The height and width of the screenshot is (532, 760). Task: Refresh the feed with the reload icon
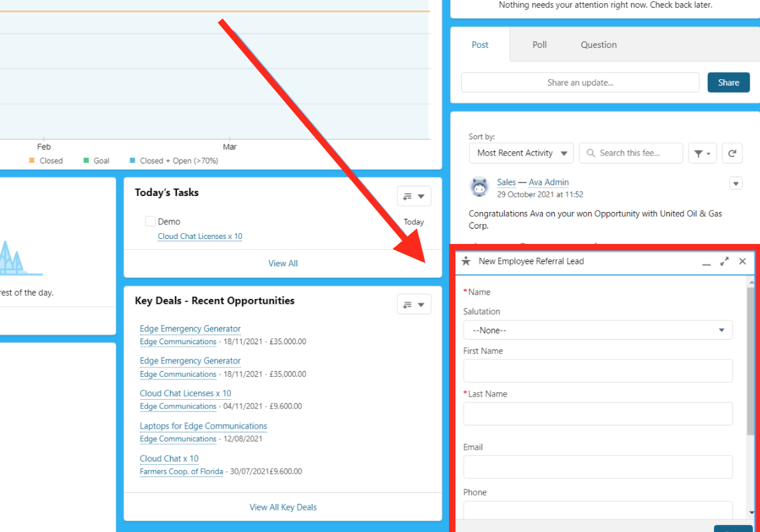click(x=732, y=153)
